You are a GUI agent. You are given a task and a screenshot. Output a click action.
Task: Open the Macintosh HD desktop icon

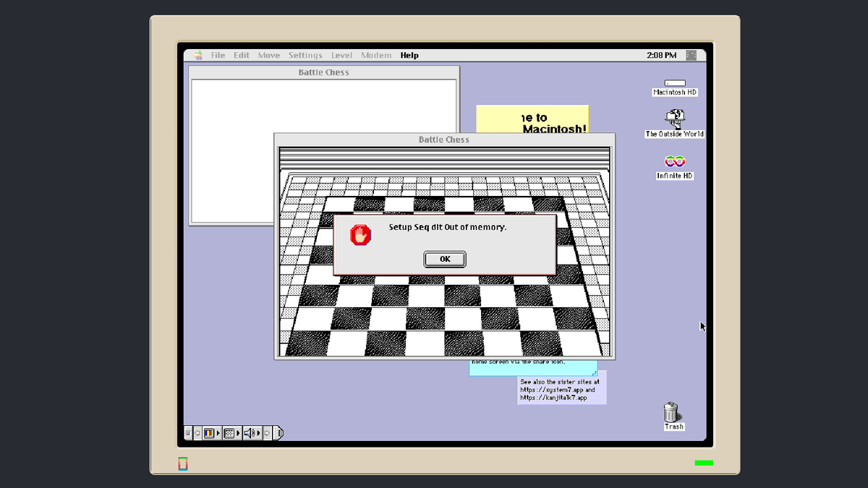pyautogui.click(x=674, y=83)
